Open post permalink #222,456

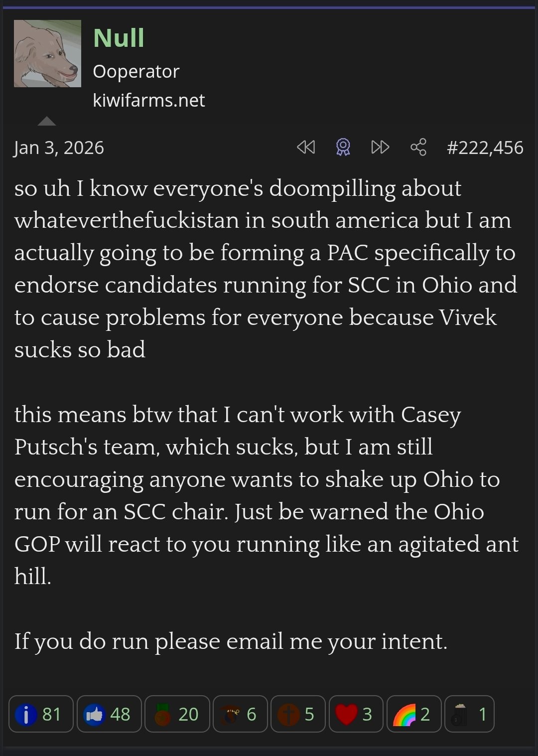tap(485, 148)
